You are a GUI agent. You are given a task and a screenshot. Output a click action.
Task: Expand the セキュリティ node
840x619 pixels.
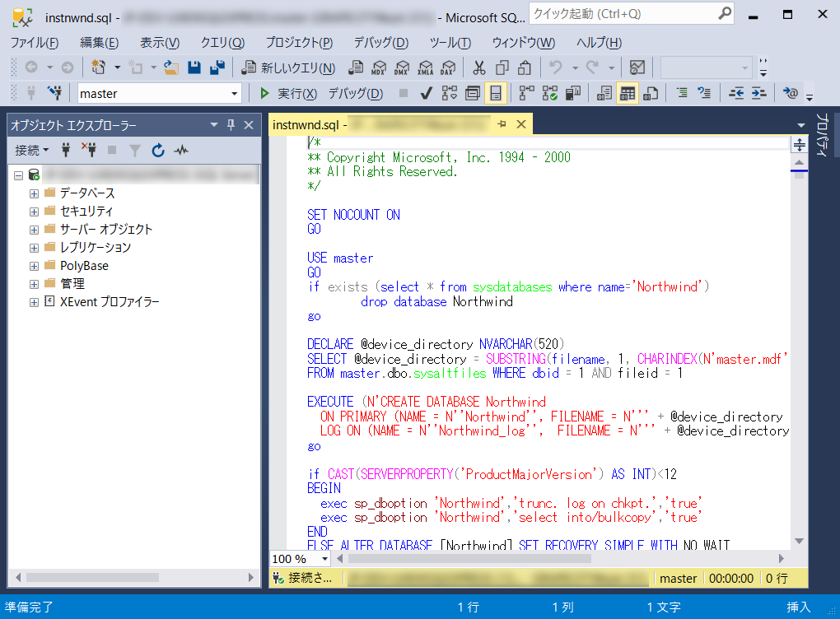point(35,212)
